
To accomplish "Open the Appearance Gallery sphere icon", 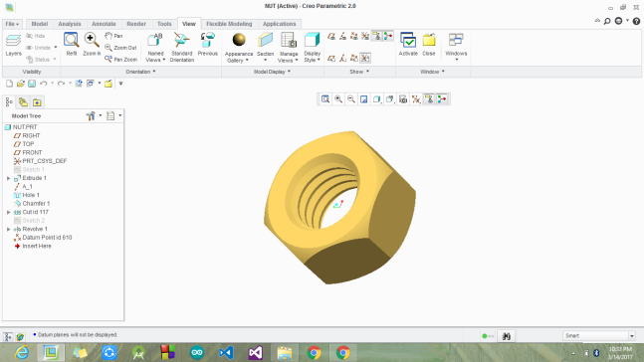I will click(x=239, y=40).
